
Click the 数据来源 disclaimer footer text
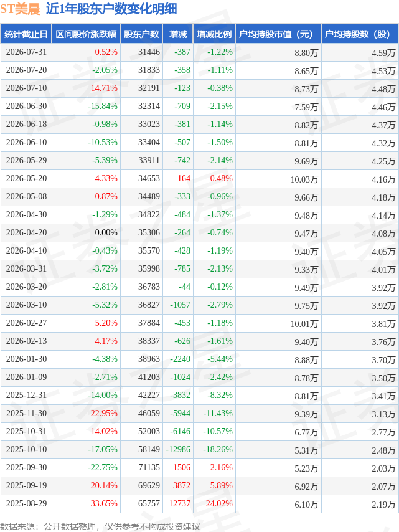tap(100, 526)
